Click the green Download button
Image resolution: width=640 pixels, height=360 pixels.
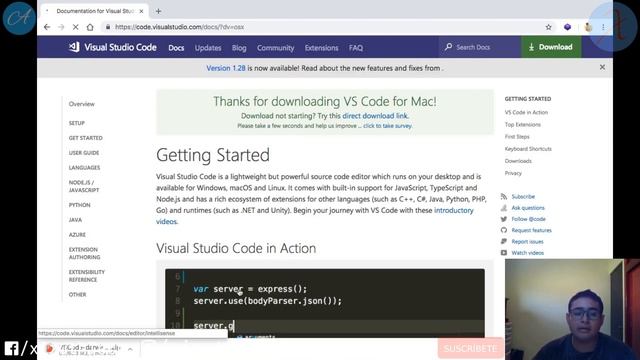pos(551,47)
